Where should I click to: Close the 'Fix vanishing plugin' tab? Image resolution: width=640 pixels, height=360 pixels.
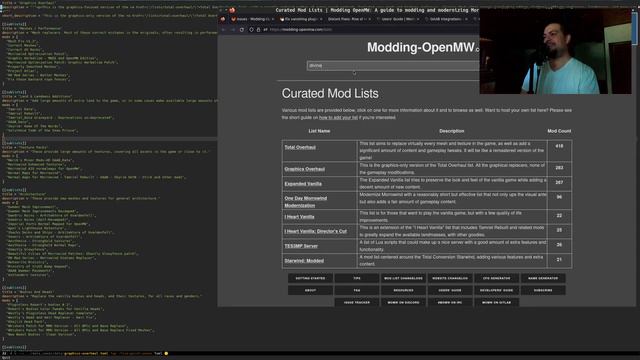[321, 19]
